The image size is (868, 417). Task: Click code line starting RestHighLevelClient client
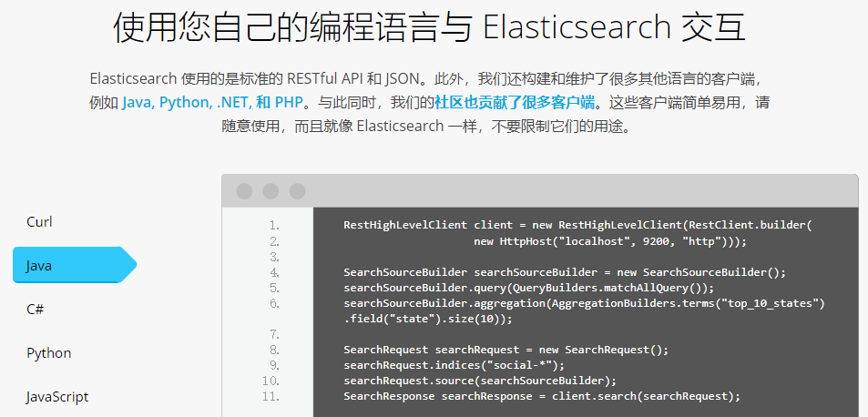(x=577, y=225)
